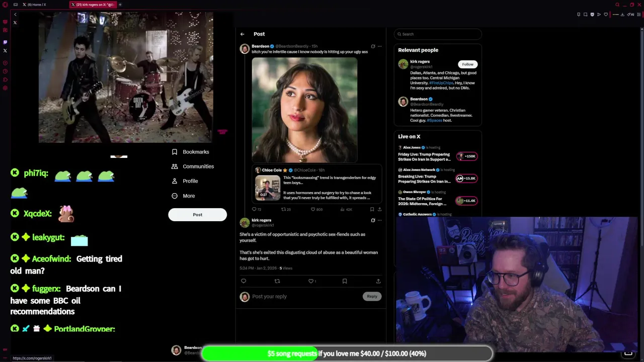Open Profile from the navigation
The height and width of the screenshot is (362, 644).
(185, 181)
